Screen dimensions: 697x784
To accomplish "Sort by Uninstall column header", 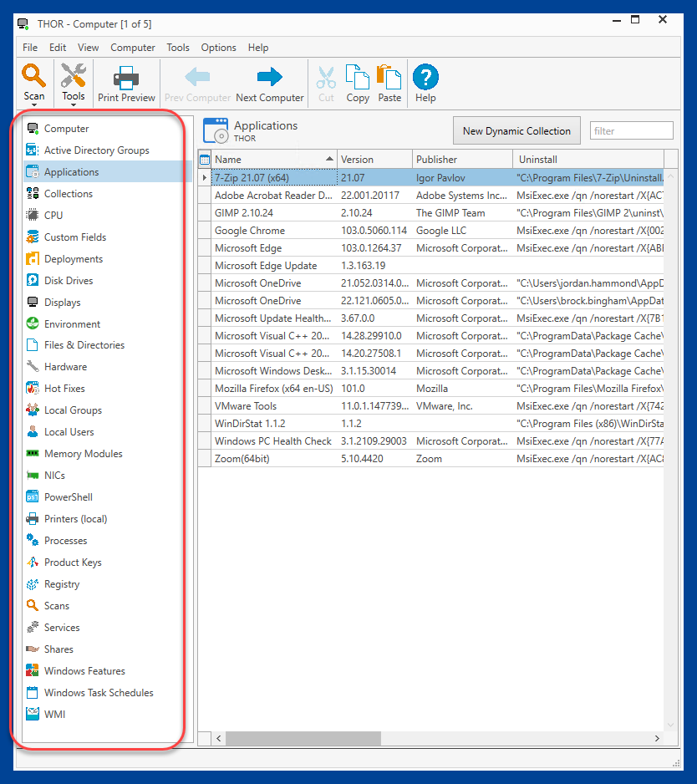I will pos(588,160).
